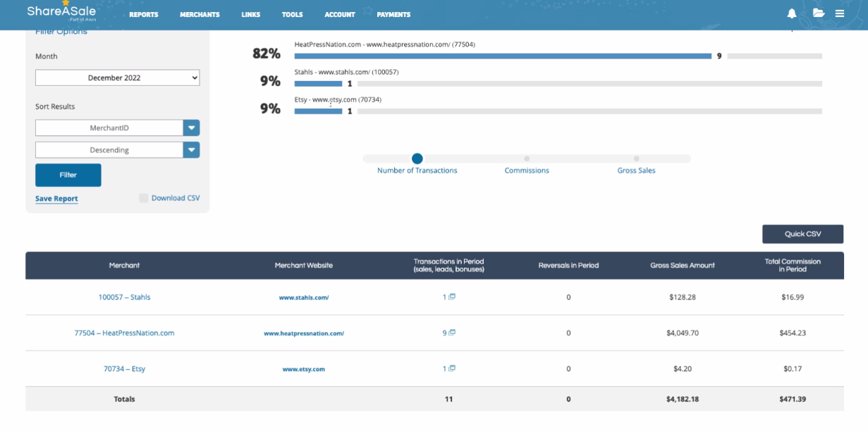Viewport: 868px width, 431px height.
Task: Click the Merchant column header
Action: [124, 265]
